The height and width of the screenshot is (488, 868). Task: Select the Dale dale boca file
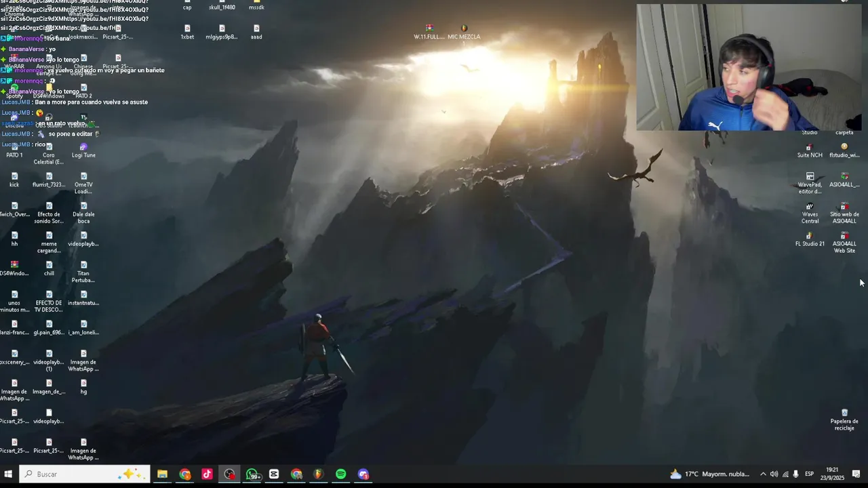[83, 213]
